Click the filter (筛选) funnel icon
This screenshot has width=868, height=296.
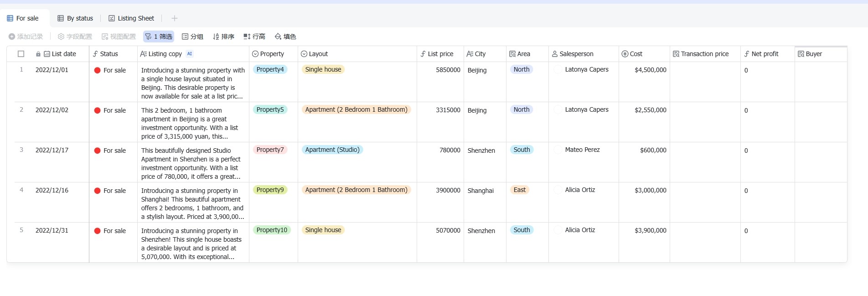click(x=148, y=36)
